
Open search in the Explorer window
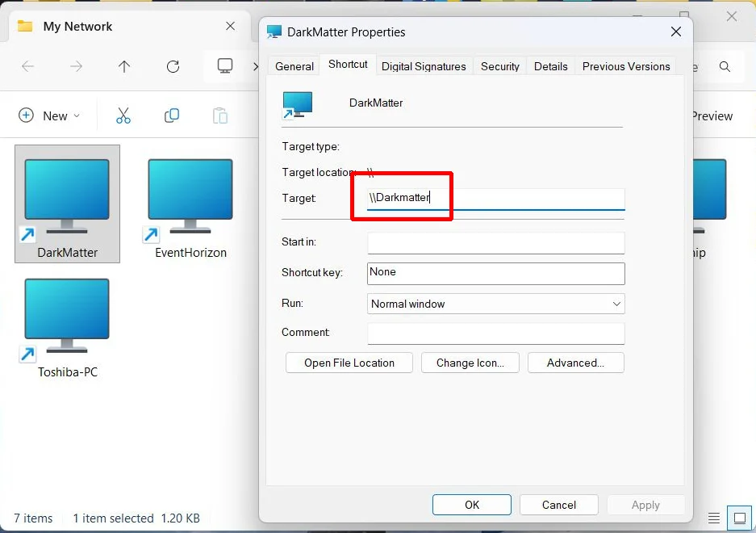pyautogui.click(x=725, y=66)
